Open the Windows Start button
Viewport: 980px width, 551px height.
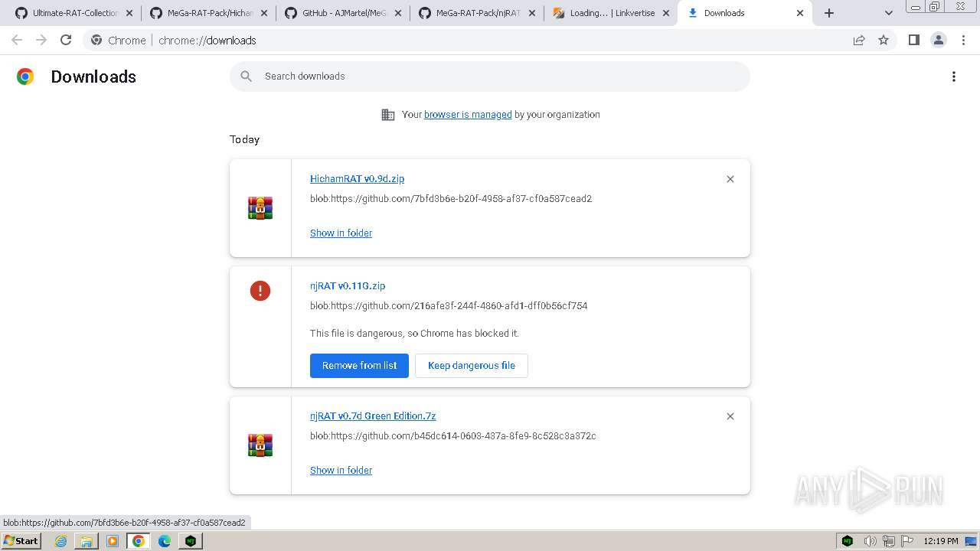click(21, 540)
